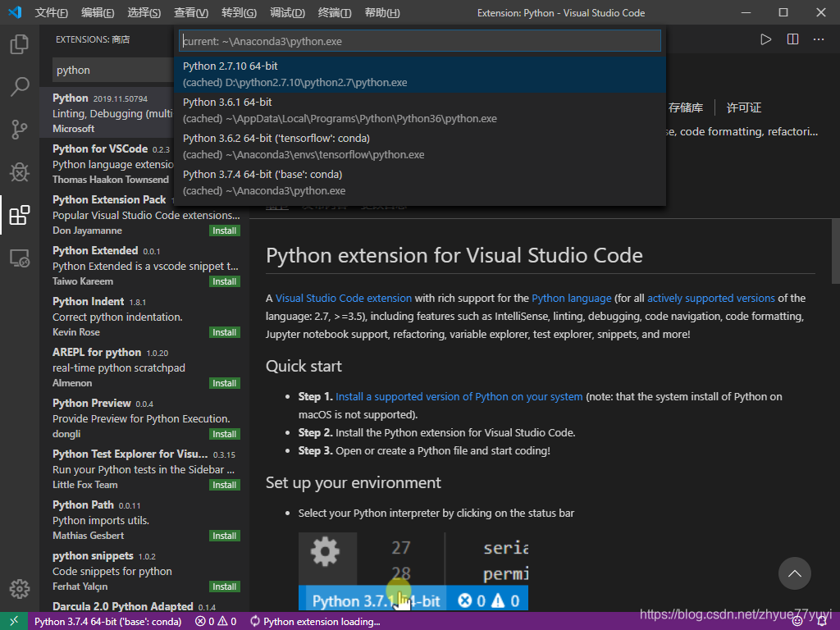This screenshot has height=630, width=840.
Task: Click the feedback smiley in status bar
Action: (797, 622)
